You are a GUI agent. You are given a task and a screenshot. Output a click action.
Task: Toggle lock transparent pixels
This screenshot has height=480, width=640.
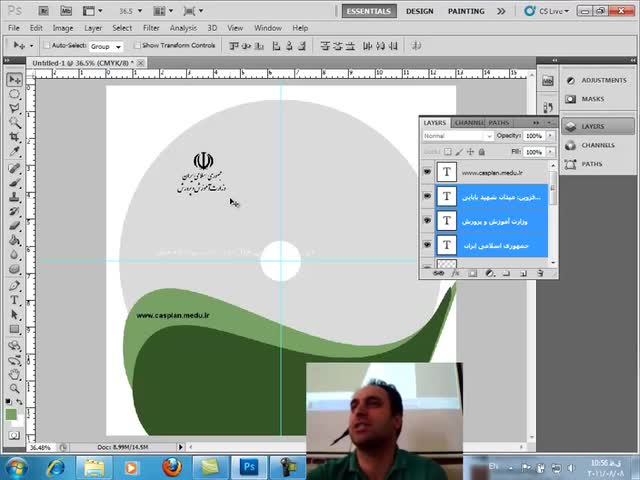click(448, 152)
